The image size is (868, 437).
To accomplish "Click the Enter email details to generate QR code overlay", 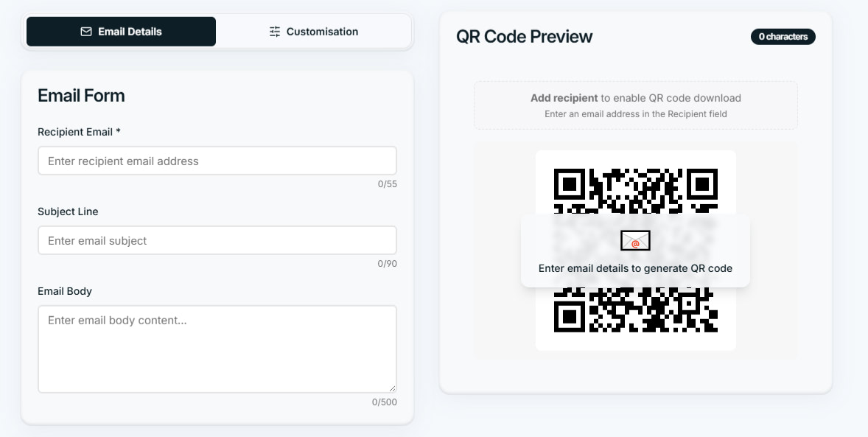I will (x=635, y=268).
